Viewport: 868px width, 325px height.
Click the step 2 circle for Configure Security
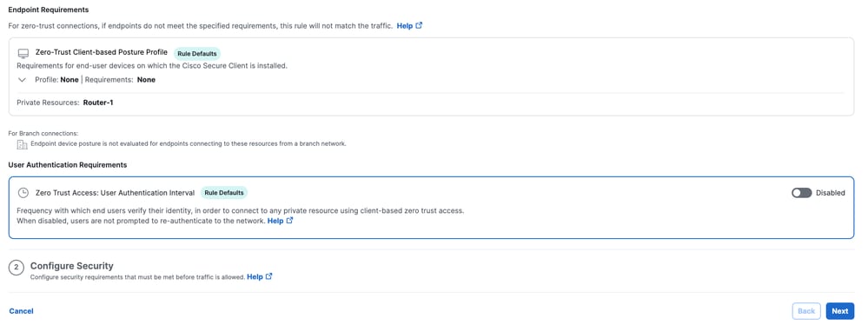click(x=16, y=268)
